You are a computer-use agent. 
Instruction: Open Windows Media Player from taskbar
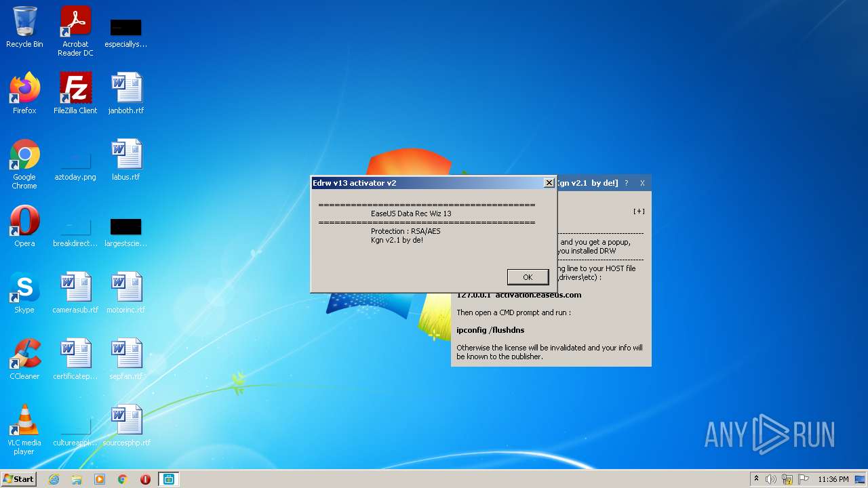click(x=100, y=479)
